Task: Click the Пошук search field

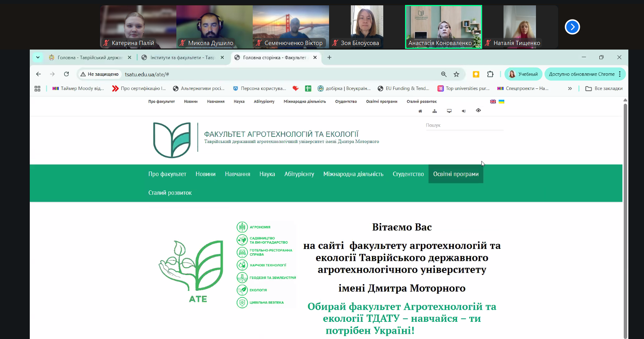Action: point(464,125)
